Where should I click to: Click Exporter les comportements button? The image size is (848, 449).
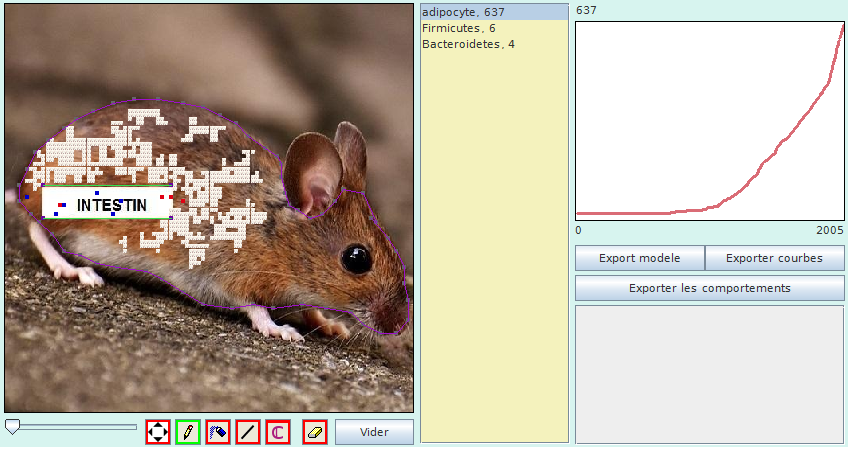pyautogui.click(x=710, y=288)
